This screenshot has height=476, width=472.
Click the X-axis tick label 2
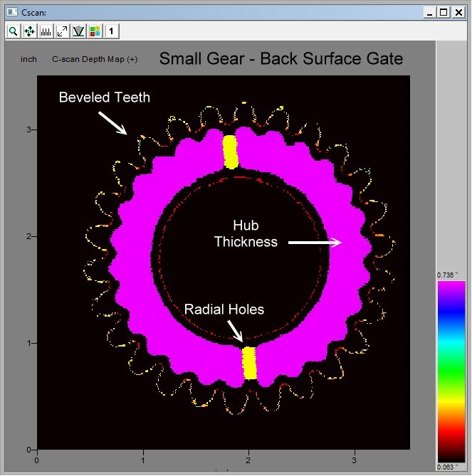(x=248, y=460)
